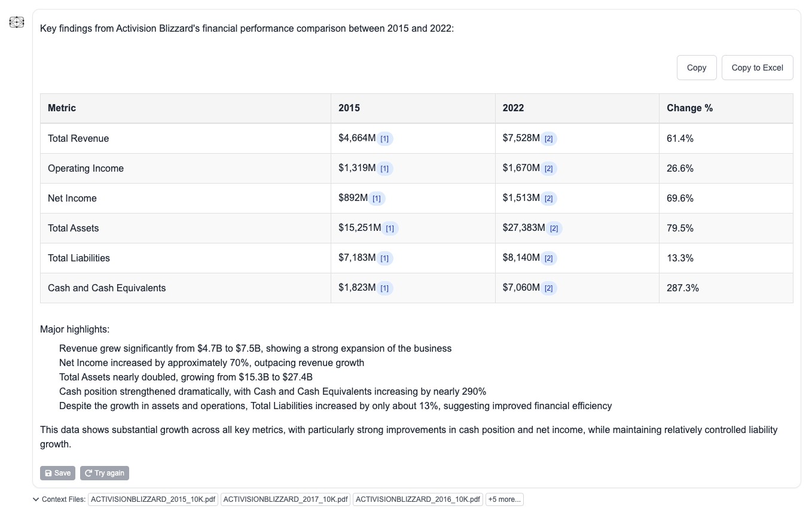Open citation [2] beside $27,383M
The height and width of the screenshot is (512, 812).
tap(554, 228)
